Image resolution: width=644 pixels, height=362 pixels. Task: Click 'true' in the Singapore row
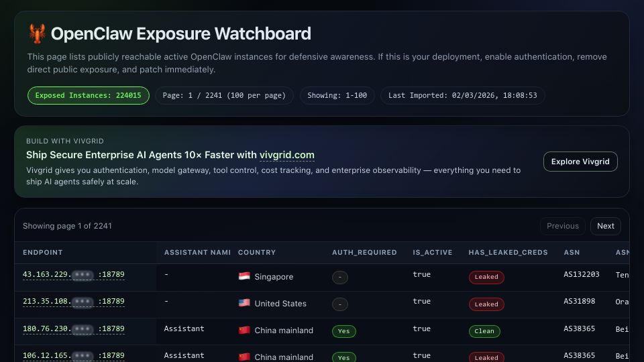coord(422,274)
